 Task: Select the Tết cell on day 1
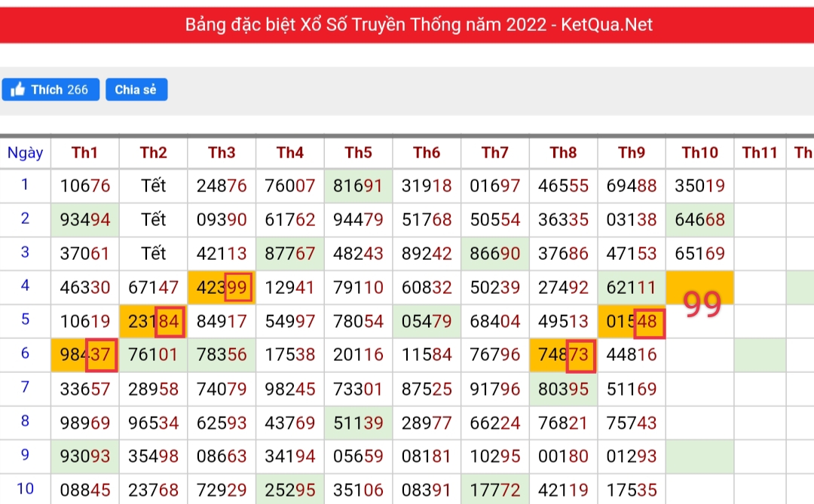[x=153, y=185]
